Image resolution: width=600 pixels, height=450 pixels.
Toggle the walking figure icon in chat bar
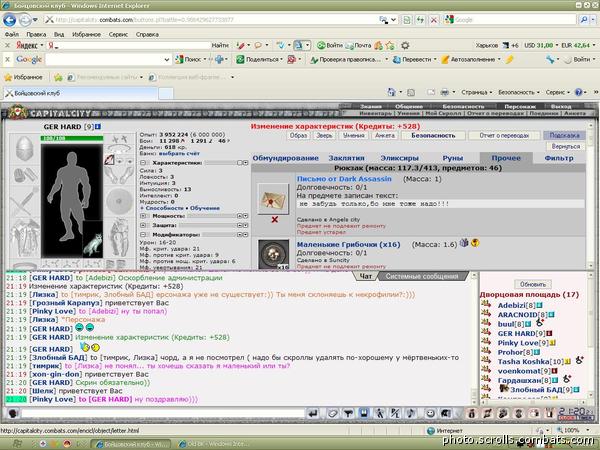point(379,414)
